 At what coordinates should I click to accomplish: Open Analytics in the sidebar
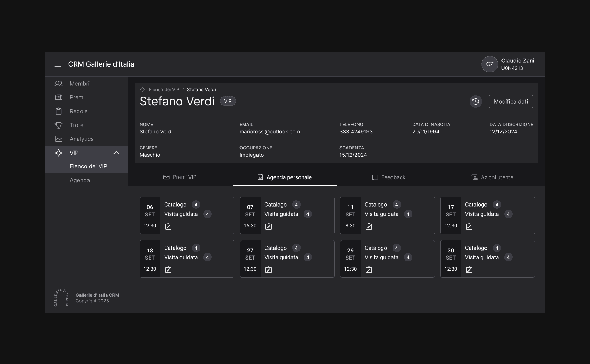(x=87, y=139)
